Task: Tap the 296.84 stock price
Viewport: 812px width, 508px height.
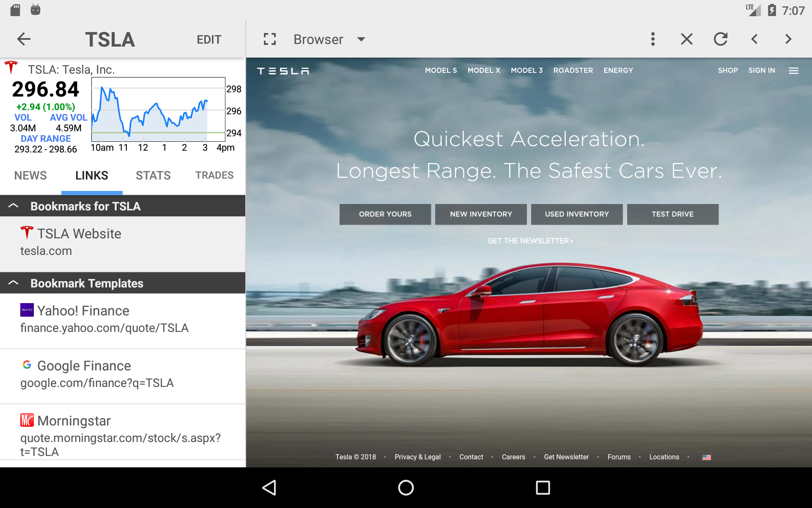Action: [x=46, y=89]
